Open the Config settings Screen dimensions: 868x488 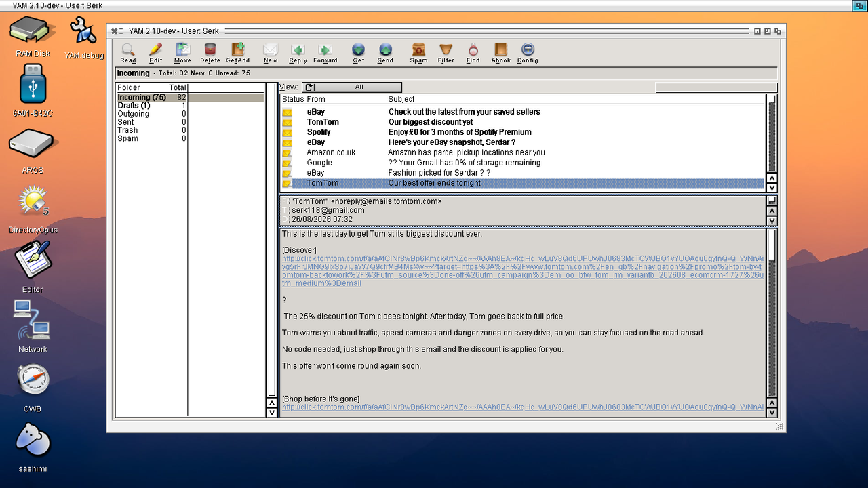[x=528, y=53]
